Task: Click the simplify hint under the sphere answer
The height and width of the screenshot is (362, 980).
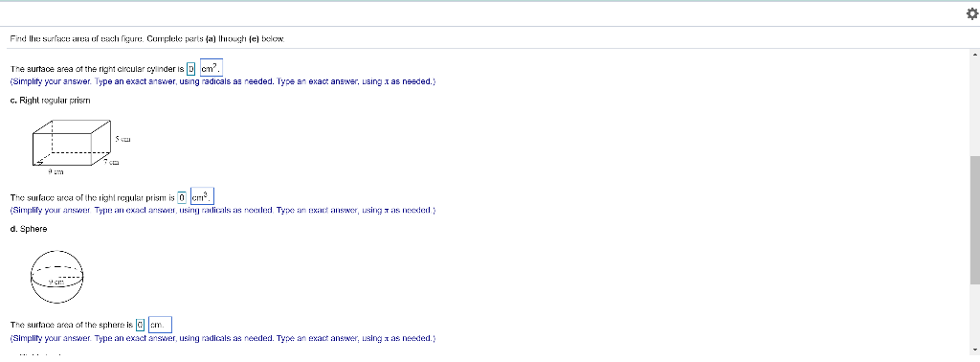Action: [x=222, y=338]
